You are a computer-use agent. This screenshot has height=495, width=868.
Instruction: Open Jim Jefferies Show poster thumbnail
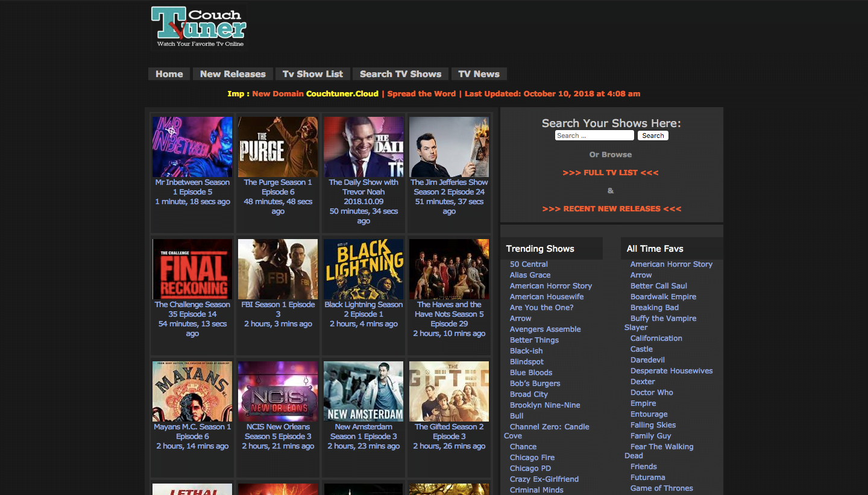(449, 147)
